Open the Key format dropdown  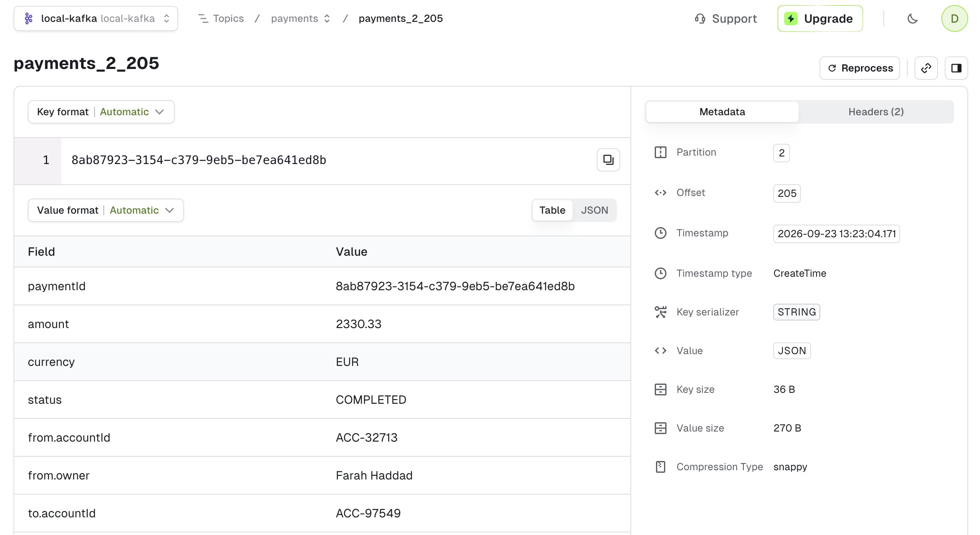[x=101, y=112]
